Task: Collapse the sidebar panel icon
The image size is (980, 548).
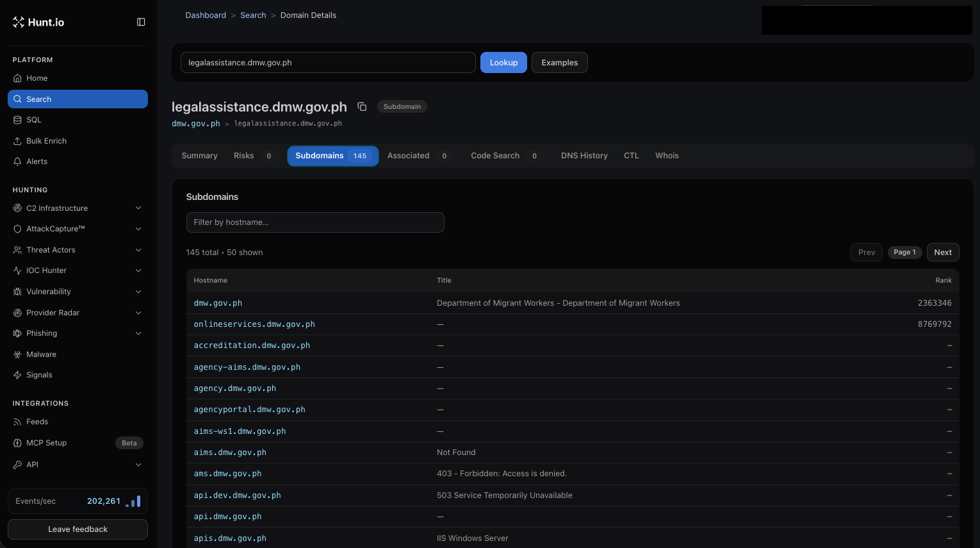Action: (141, 22)
